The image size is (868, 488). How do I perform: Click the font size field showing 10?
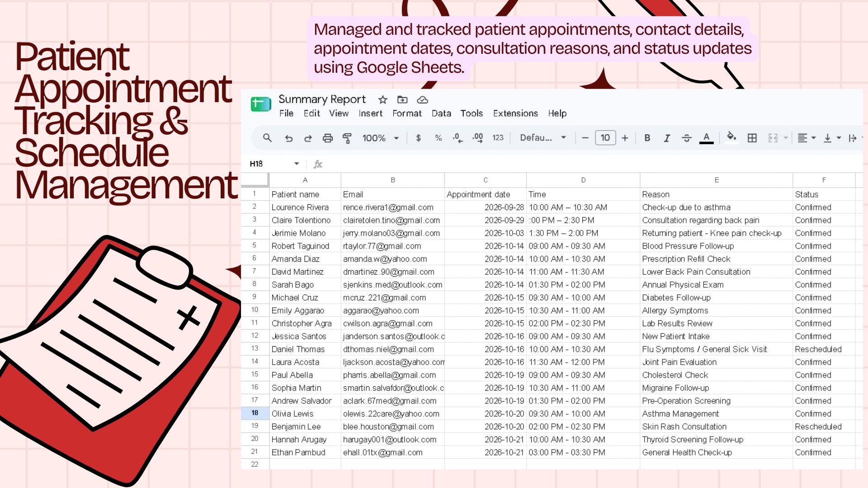click(605, 138)
